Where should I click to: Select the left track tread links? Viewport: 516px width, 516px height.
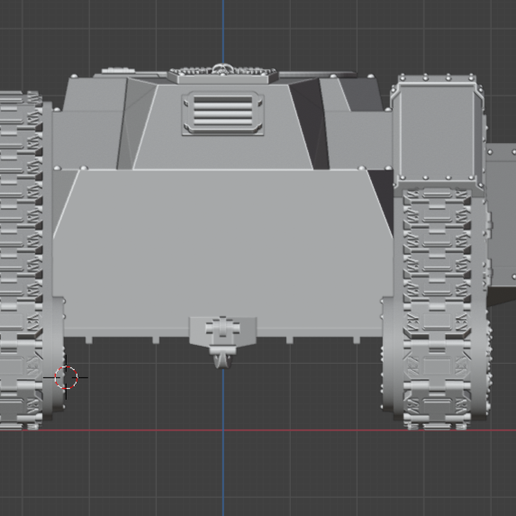[x=21, y=260]
